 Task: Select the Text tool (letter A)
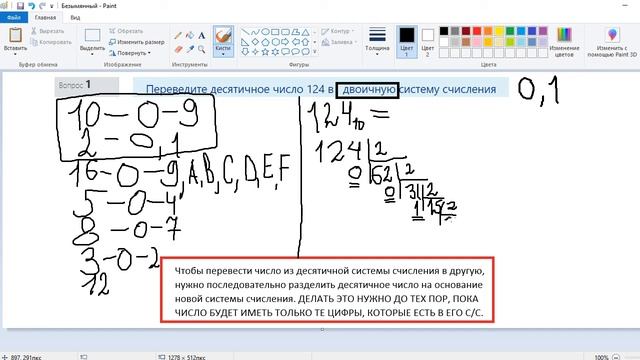coord(202,36)
